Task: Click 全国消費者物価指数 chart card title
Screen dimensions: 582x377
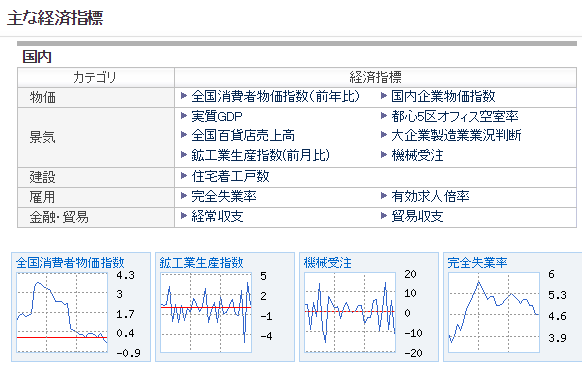Action: (70, 263)
